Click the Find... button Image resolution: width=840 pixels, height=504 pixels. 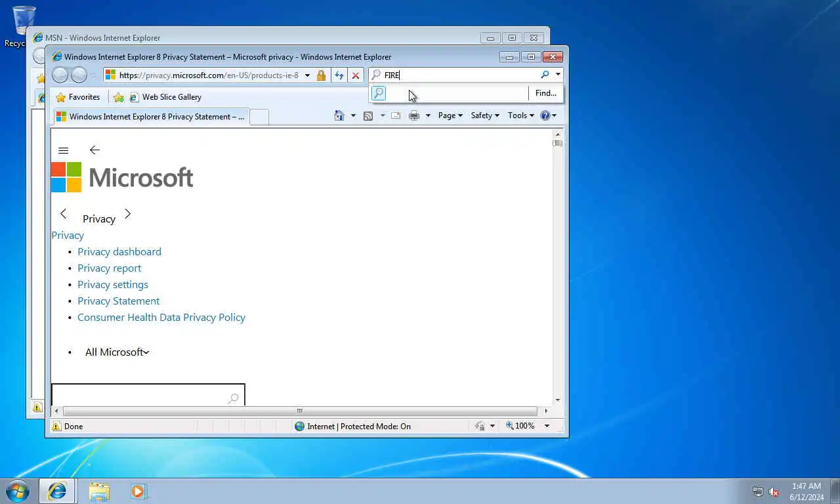click(x=546, y=93)
